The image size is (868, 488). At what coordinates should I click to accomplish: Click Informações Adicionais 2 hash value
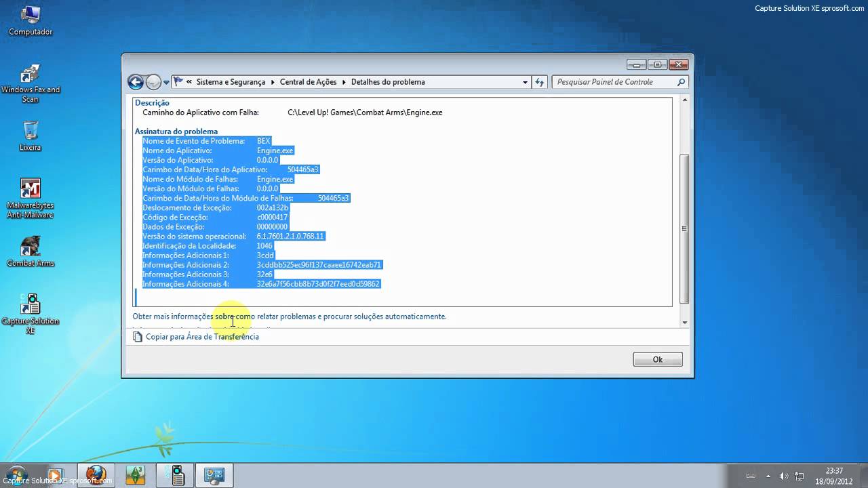[x=319, y=264]
